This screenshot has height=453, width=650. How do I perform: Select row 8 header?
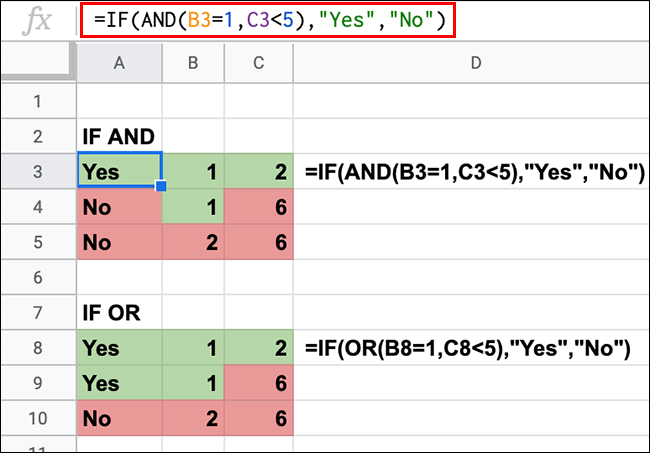coord(38,348)
